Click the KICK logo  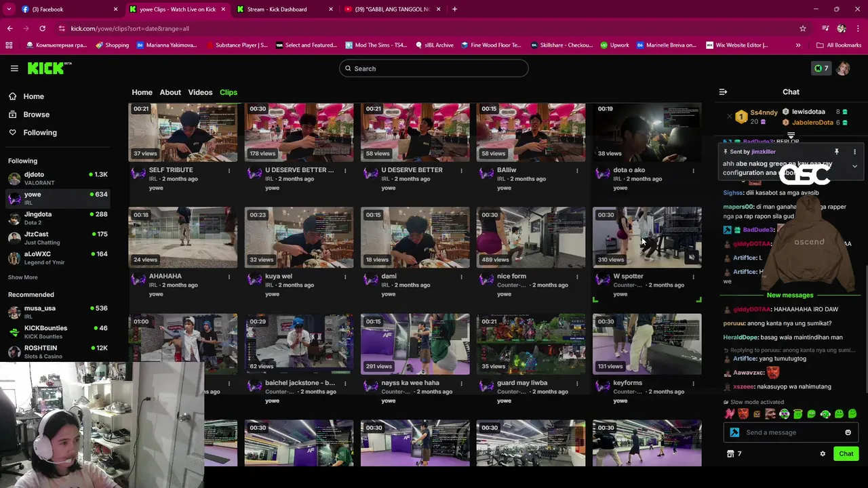pos(49,68)
